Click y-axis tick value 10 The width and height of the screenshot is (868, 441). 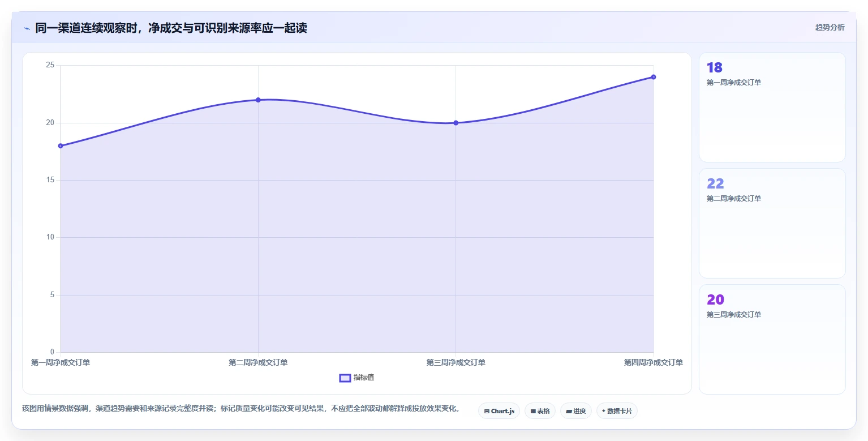50,237
